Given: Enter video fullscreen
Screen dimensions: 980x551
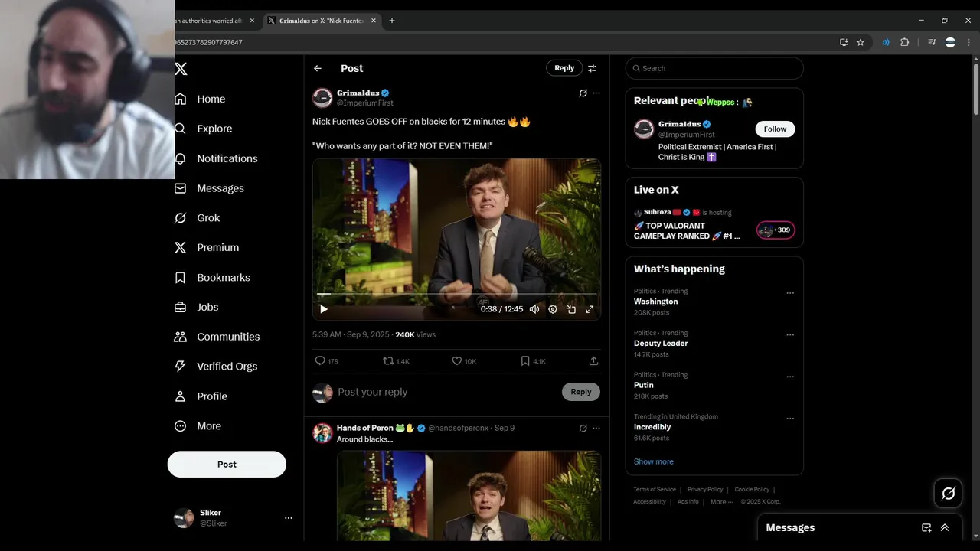Looking at the screenshot, I should [x=590, y=309].
